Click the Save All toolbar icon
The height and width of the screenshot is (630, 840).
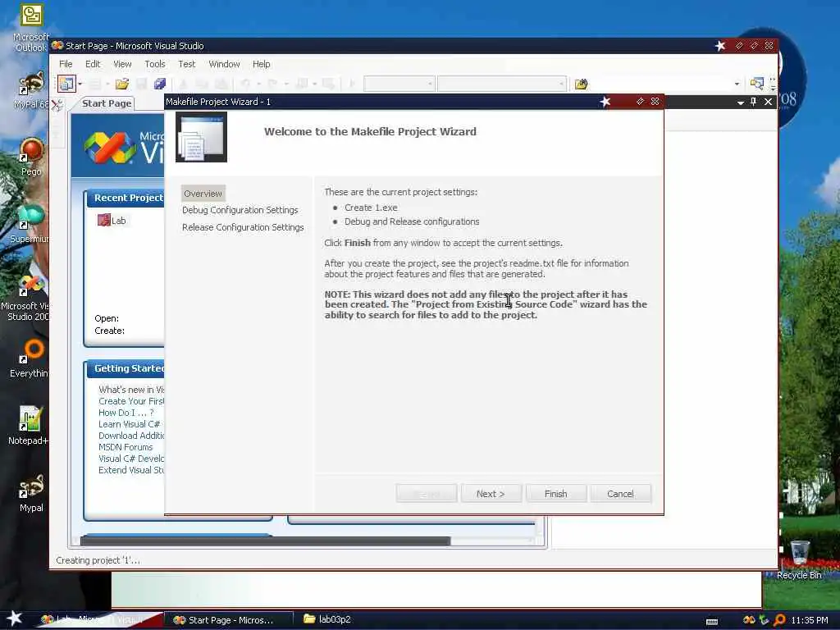click(x=160, y=84)
